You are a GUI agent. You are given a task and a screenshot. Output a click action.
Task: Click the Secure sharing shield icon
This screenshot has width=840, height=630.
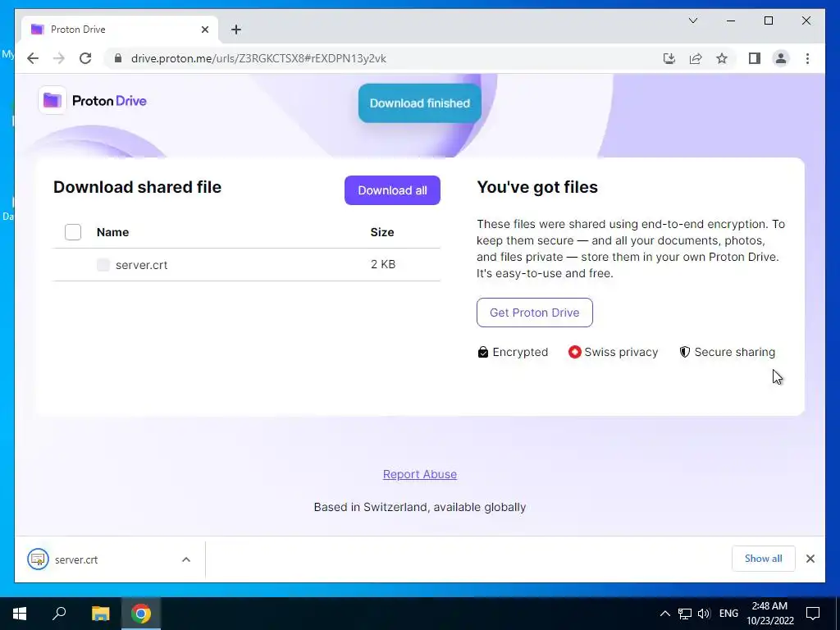click(x=685, y=352)
